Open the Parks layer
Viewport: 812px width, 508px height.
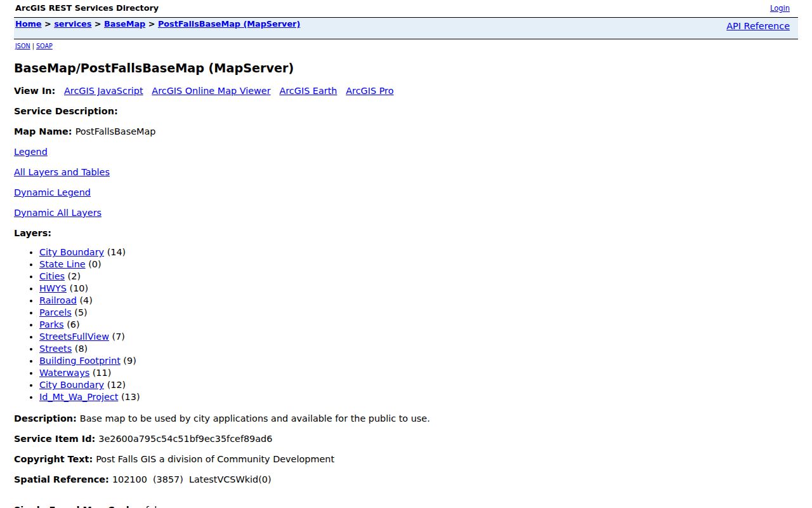51,324
